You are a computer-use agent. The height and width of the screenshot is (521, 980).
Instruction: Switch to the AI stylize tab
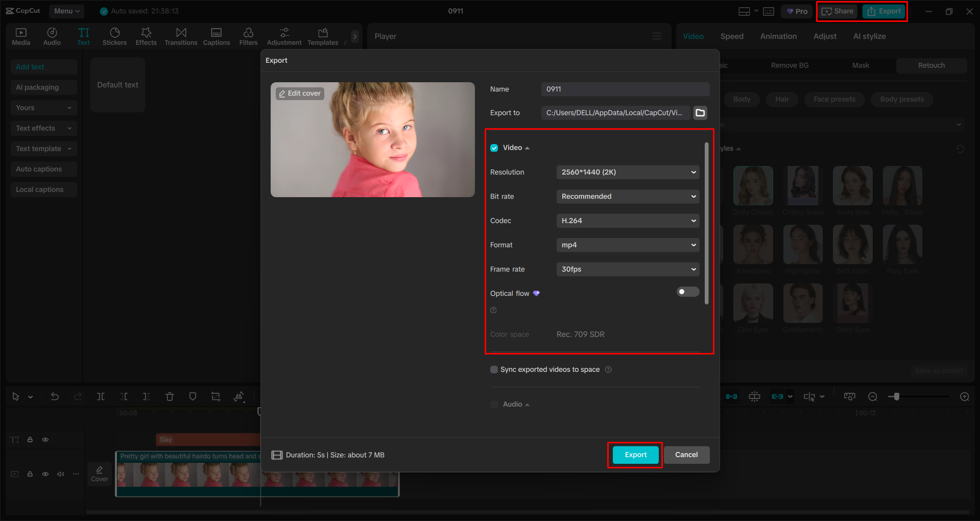(x=869, y=36)
